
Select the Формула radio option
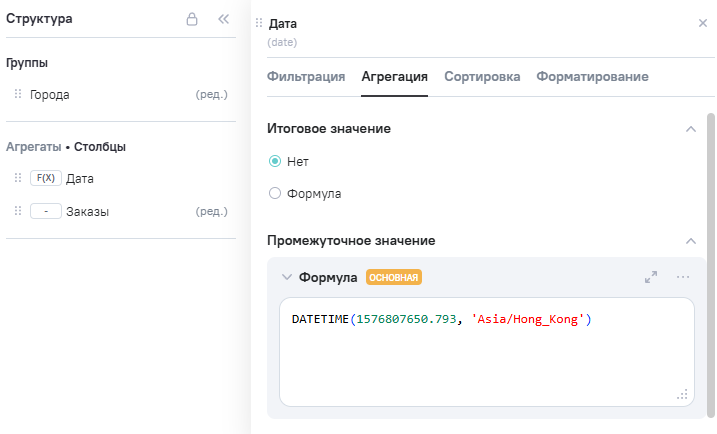(275, 194)
